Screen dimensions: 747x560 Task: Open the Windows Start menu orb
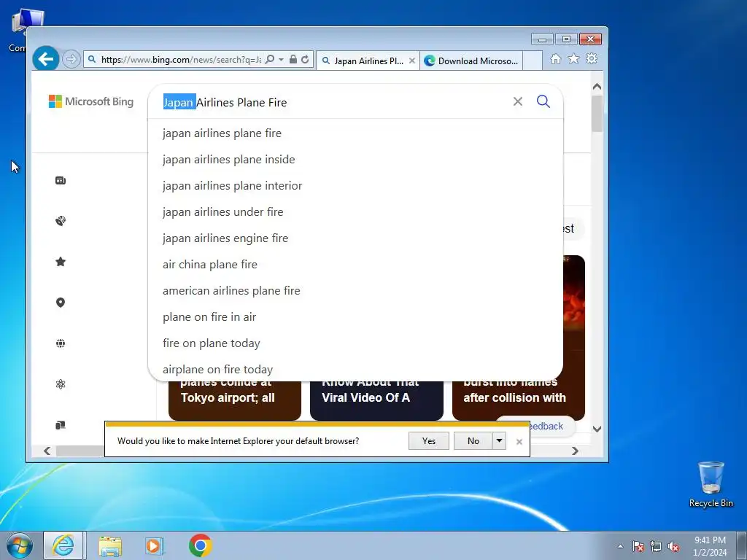click(20, 545)
